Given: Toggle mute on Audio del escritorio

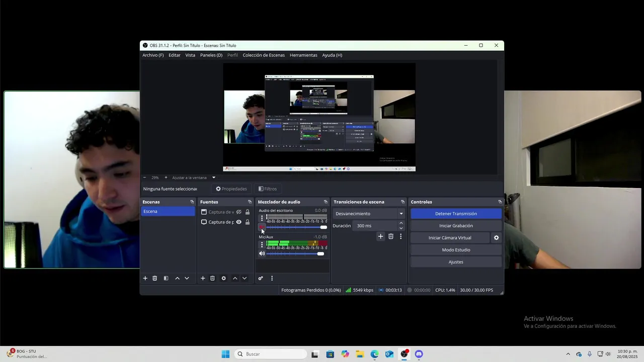Looking at the screenshot, I should pos(262,227).
